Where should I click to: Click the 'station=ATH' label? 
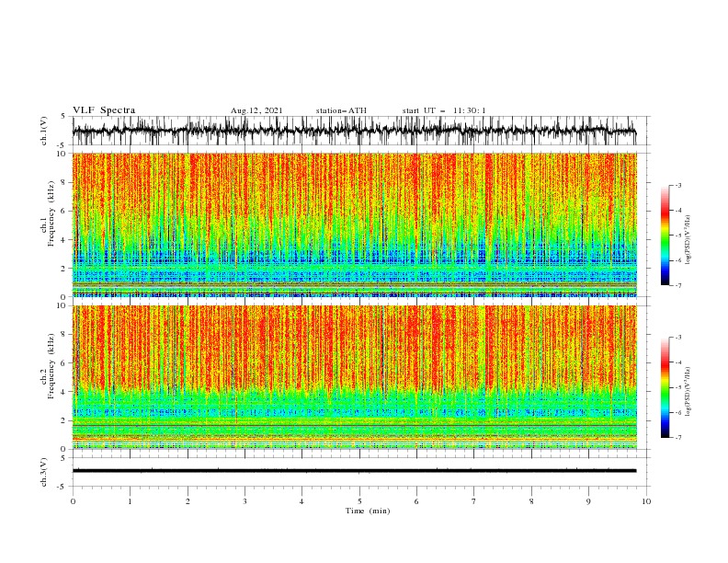pyautogui.click(x=341, y=110)
